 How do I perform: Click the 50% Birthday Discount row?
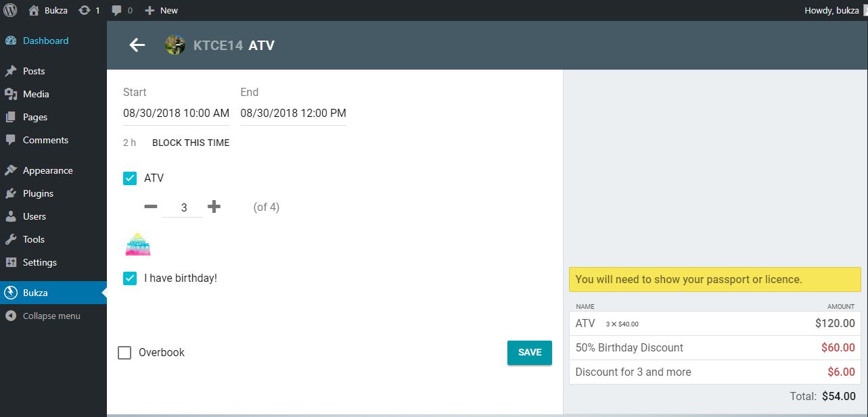tap(715, 347)
